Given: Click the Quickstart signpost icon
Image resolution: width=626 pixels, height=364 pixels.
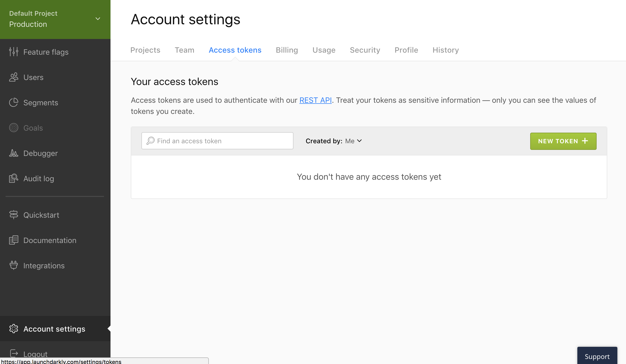Looking at the screenshot, I should [14, 215].
